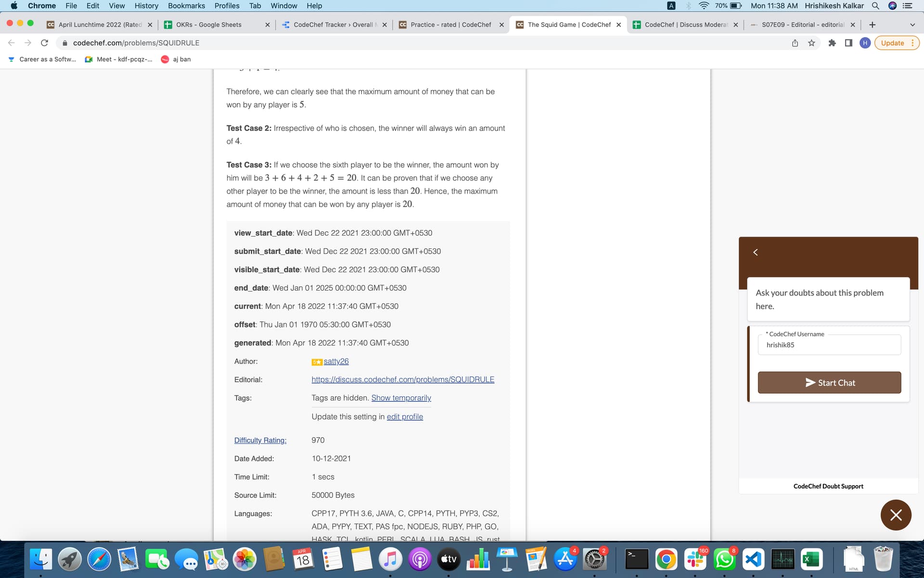This screenshot has height=578, width=924.
Task: Open the History menu
Action: click(x=146, y=6)
